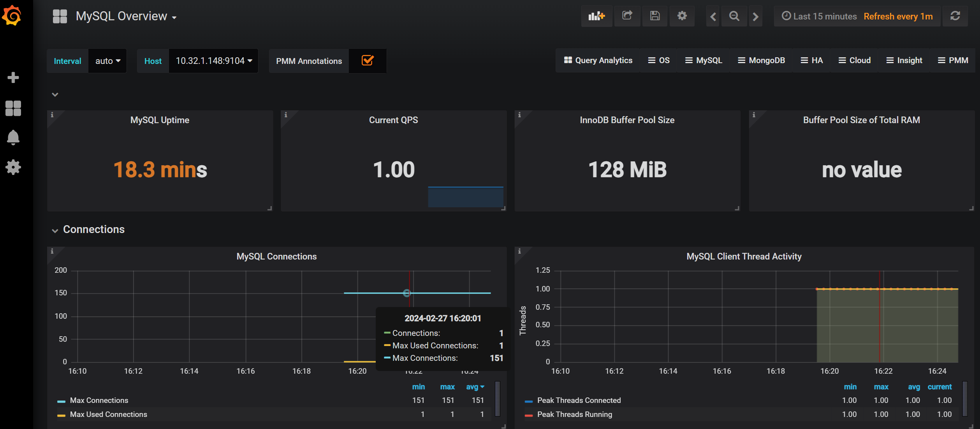Image resolution: width=980 pixels, height=429 pixels.
Task: Toggle Max Used Connections series in legend
Action: [108, 415]
